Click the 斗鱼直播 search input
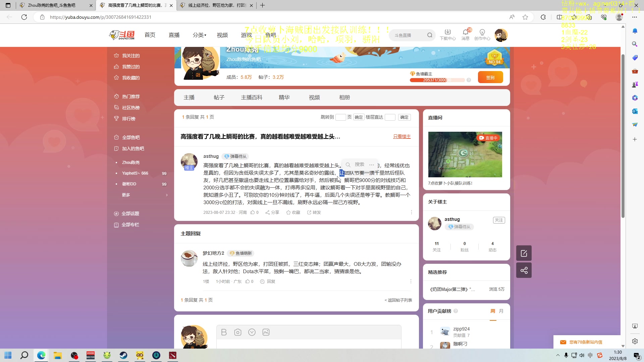The width and height of the screenshot is (644, 362). click(409, 35)
